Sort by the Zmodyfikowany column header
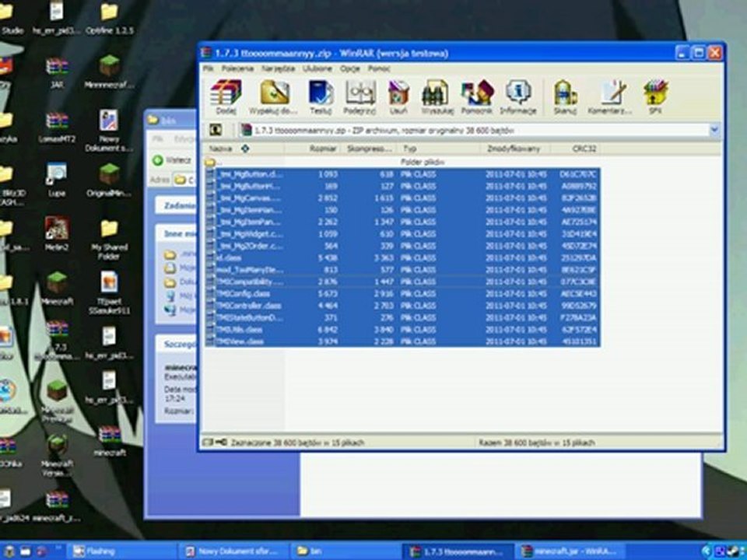 coord(515,149)
